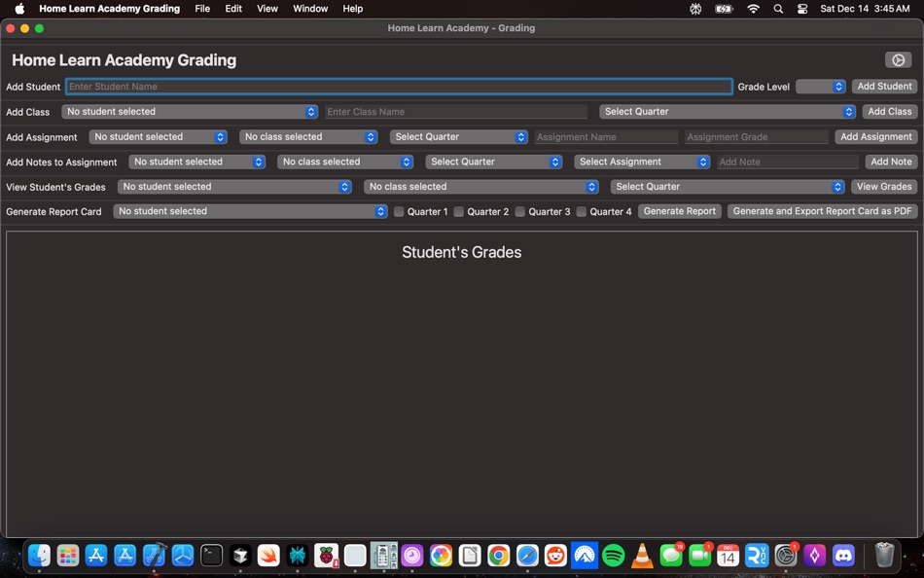Image resolution: width=924 pixels, height=578 pixels.
Task: Click the Add Student button
Action: coord(883,86)
